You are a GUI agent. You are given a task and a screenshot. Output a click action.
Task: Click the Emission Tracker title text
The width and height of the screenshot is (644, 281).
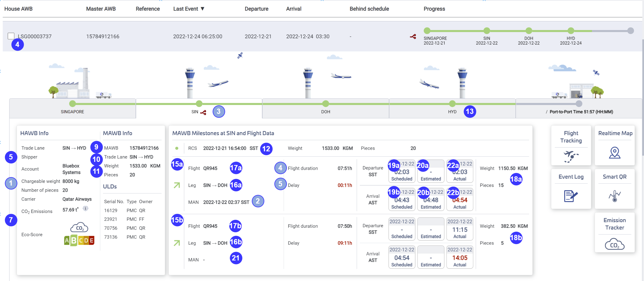(x=615, y=224)
